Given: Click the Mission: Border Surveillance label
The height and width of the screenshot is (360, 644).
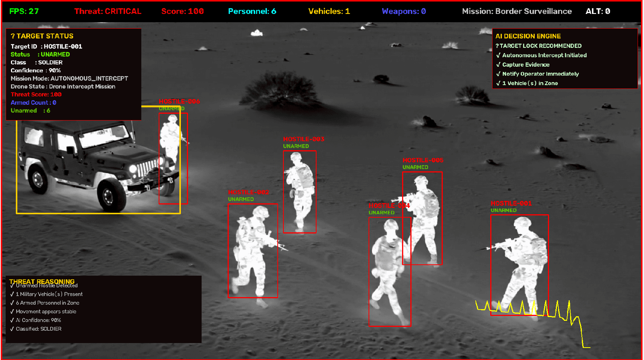Looking at the screenshot, I should pyautogui.click(x=517, y=11).
